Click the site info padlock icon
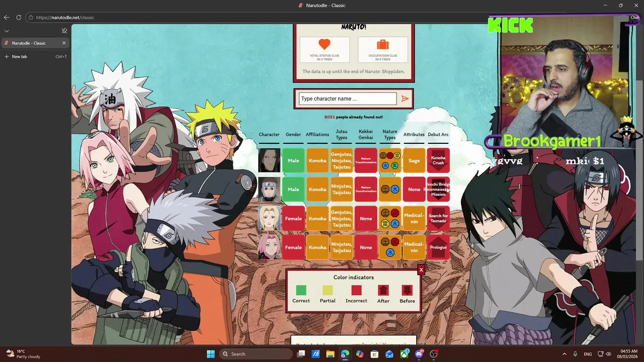This screenshot has height=362, width=644. [31, 17]
